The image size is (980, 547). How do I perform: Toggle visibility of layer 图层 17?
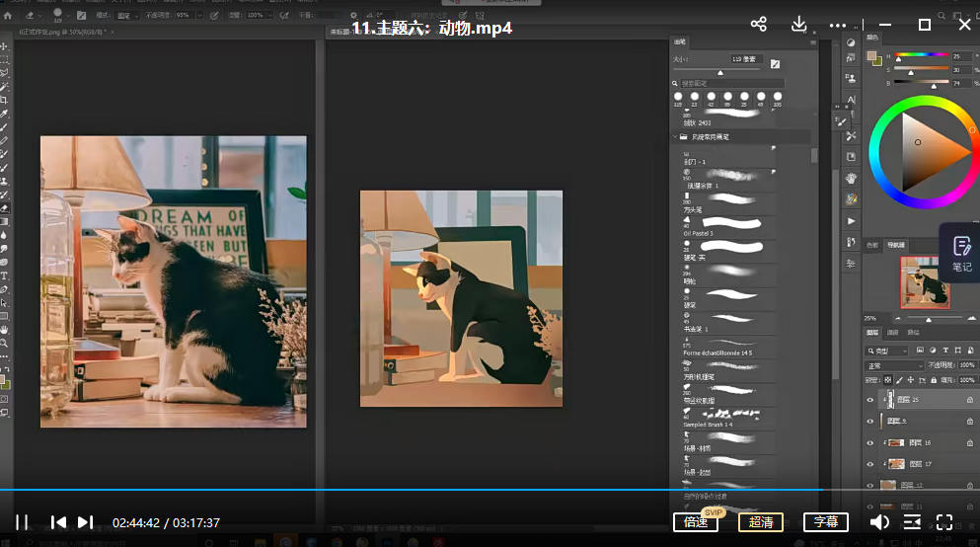pyautogui.click(x=869, y=463)
